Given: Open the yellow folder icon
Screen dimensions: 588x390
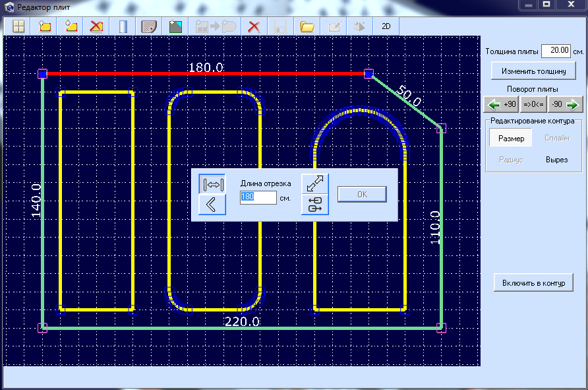Looking at the screenshot, I should 307,27.
